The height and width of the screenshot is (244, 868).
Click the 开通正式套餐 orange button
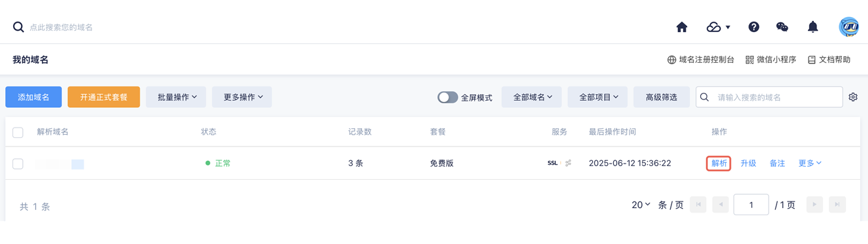pos(104,97)
